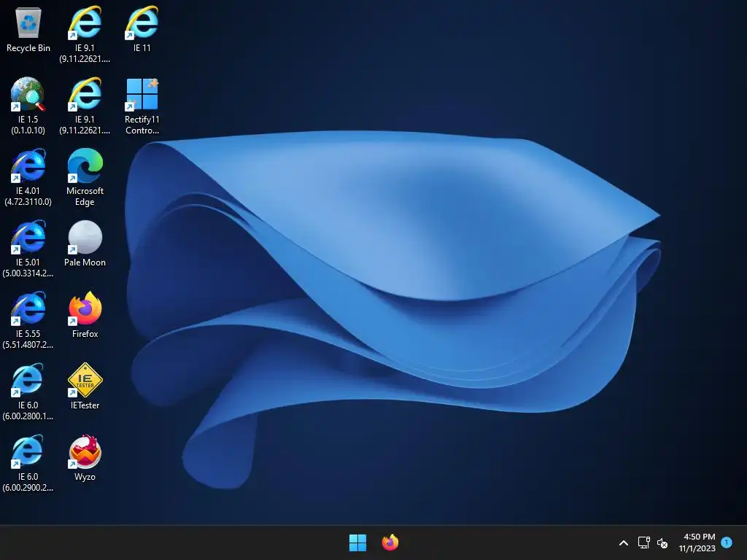Select the Microsoft Edge desktop shortcut
This screenshot has width=747, height=560.
tap(85, 177)
